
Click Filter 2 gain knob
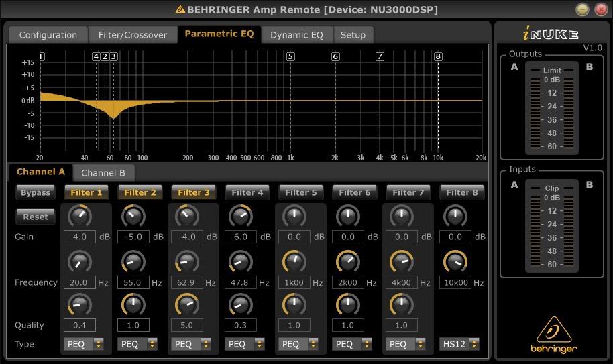[x=133, y=216]
